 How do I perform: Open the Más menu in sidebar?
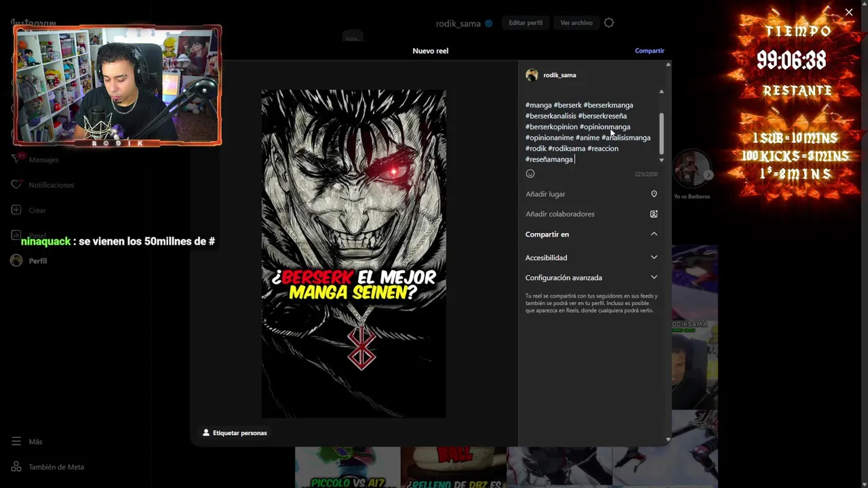tap(35, 441)
